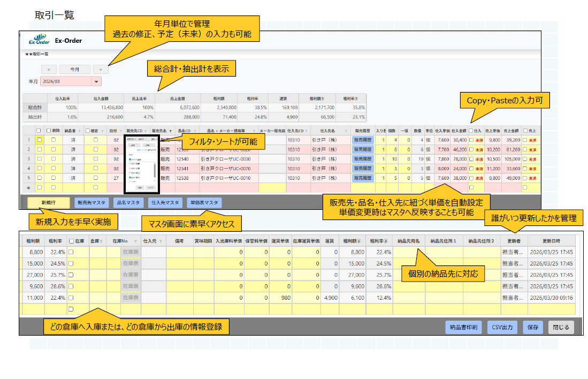Check the 確定 header checkbox
Screen dimensions: 588x379
88,131
